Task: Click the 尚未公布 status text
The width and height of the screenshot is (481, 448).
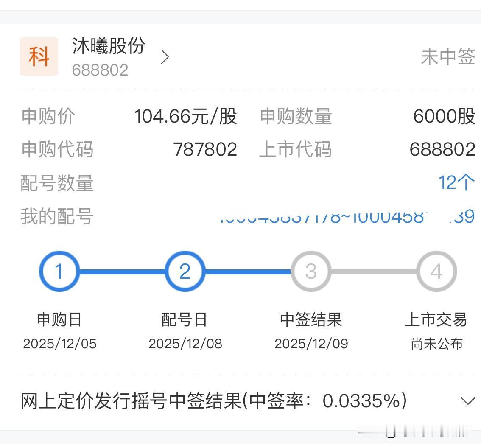Action: [x=436, y=344]
